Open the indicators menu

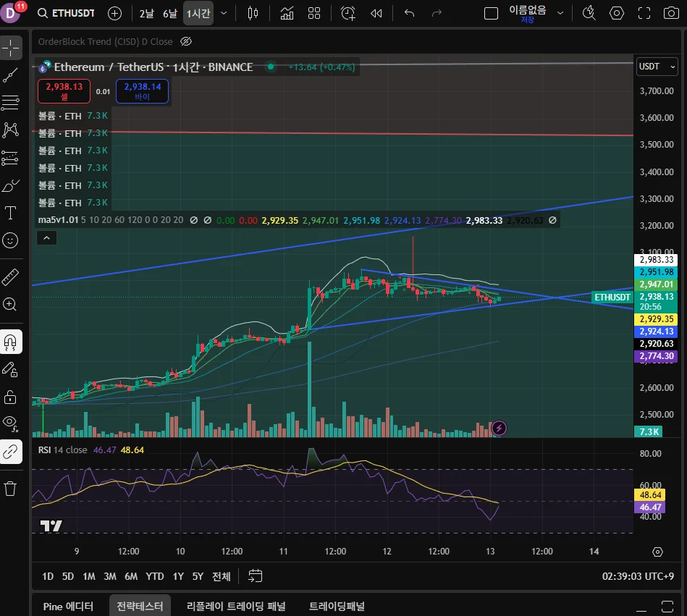[287, 13]
